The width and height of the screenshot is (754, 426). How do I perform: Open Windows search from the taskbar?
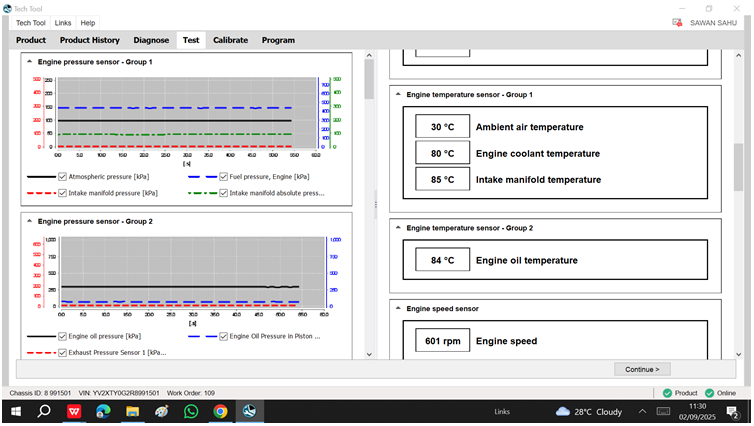point(44,412)
